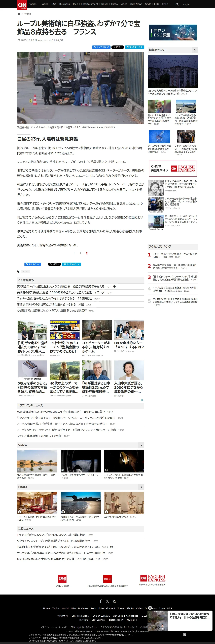Post article with top X button

tap(118, 47)
